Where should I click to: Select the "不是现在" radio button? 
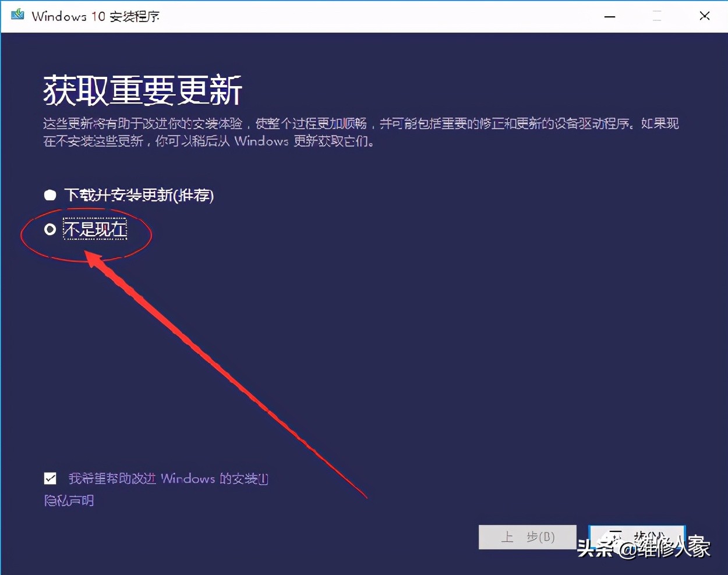50,229
